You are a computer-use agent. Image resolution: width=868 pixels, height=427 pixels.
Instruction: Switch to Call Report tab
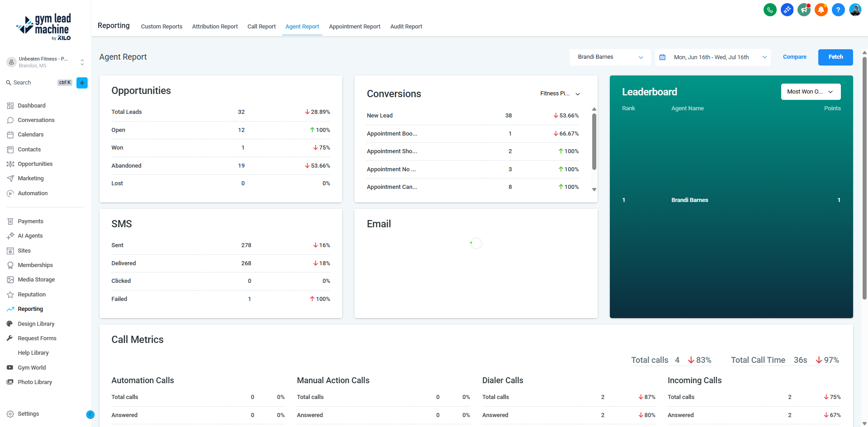pos(261,27)
